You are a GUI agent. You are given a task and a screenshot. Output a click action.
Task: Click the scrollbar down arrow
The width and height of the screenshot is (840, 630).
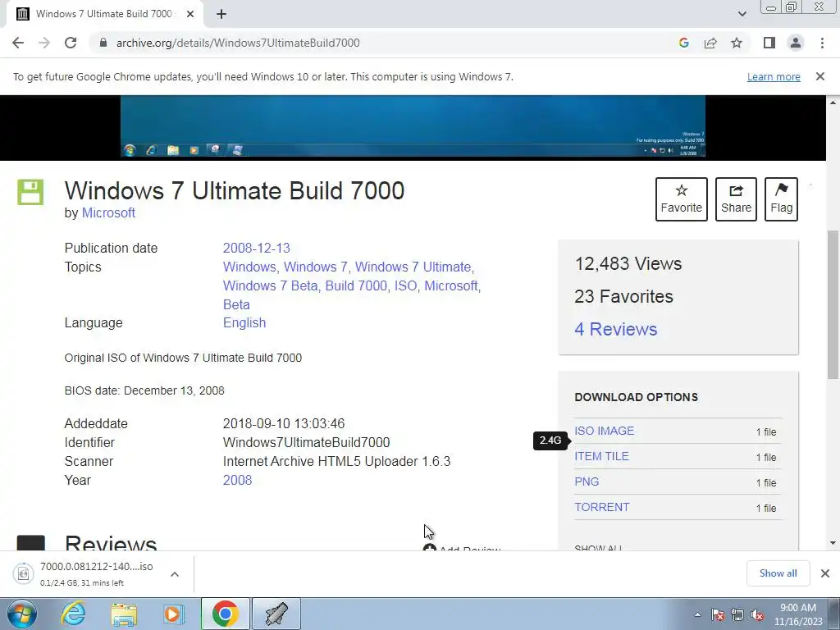click(833, 543)
